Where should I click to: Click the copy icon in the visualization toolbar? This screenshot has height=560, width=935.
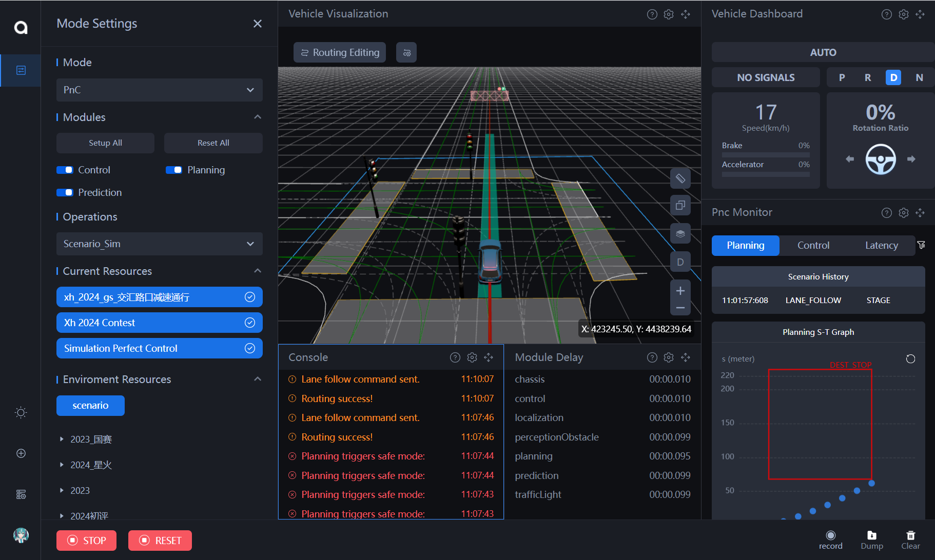[x=680, y=206]
